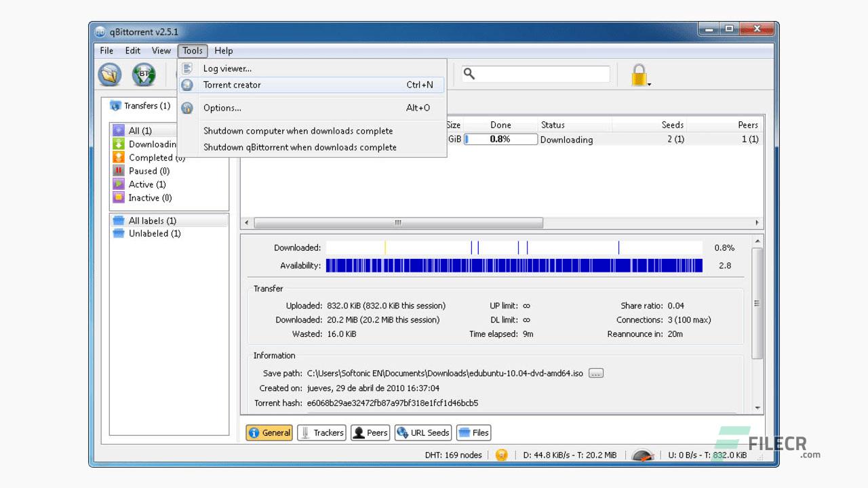Select the All labels (1) row
The height and width of the screenshot is (488, 868).
coord(169,221)
